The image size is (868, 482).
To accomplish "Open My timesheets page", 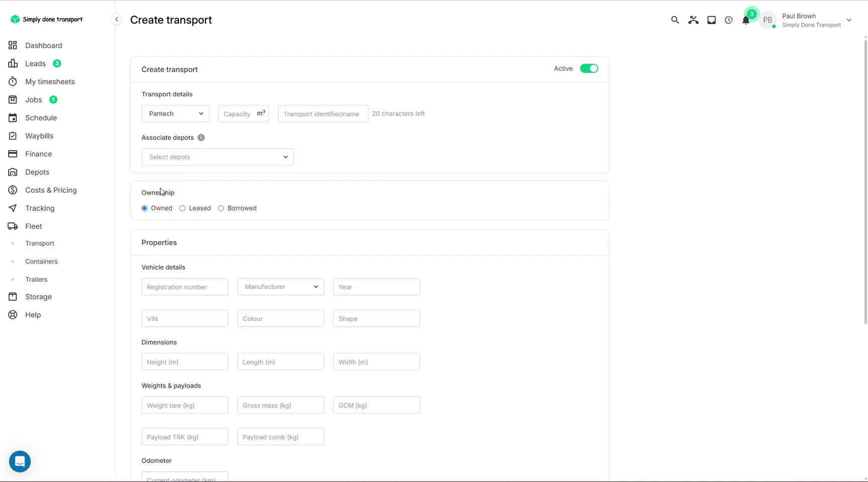I will pos(50,81).
